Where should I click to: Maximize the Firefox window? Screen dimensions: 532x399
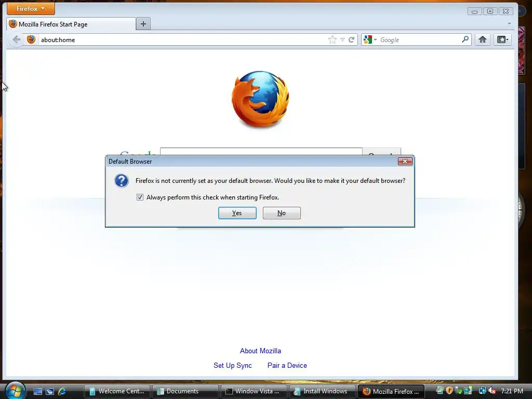point(490,11)
